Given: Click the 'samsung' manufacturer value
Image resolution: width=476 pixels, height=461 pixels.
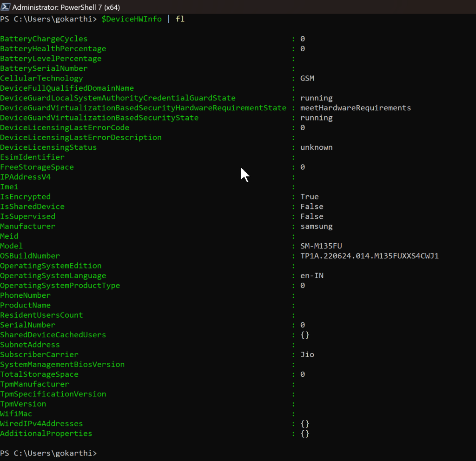Looking at the screenshot, I should click(x=316, y=227).
